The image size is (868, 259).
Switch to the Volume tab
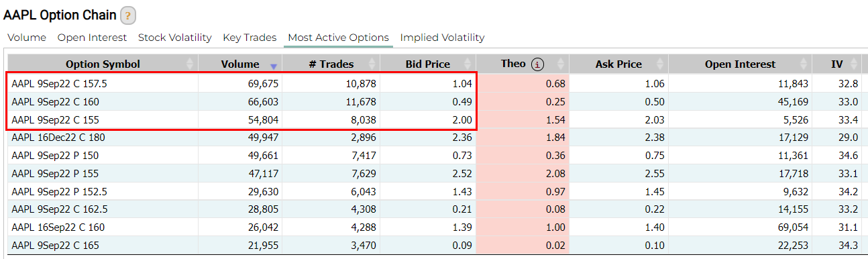tap(27, 38)
